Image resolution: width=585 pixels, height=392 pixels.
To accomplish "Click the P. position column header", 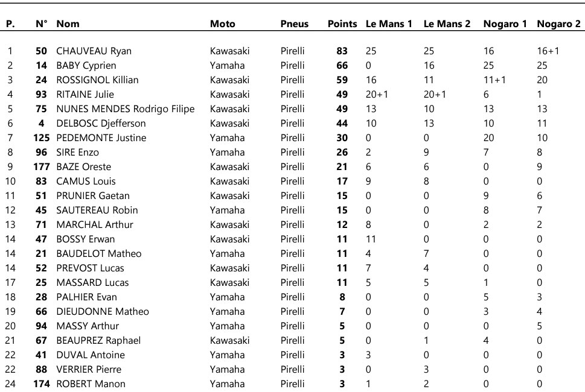I will tap(10, 24).
